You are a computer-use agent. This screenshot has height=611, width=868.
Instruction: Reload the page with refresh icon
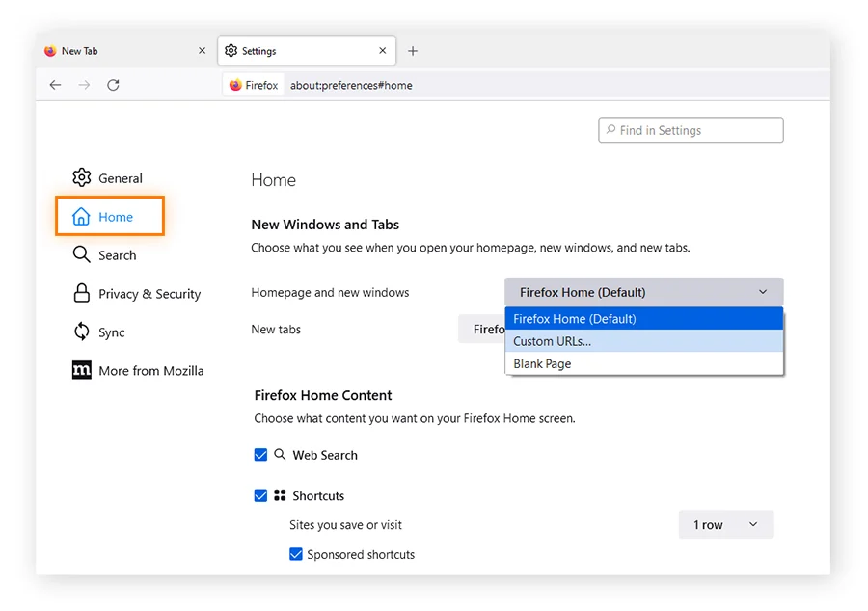click(113, 85)
